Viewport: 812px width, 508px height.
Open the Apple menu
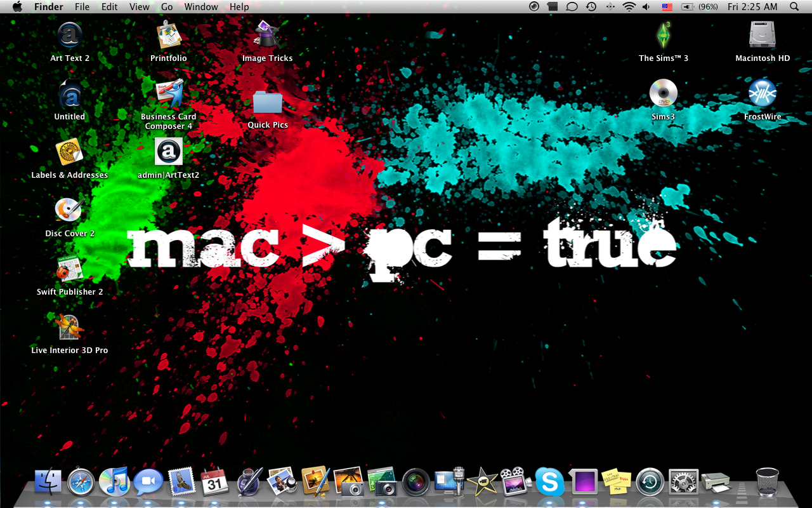tap(17, 6)
